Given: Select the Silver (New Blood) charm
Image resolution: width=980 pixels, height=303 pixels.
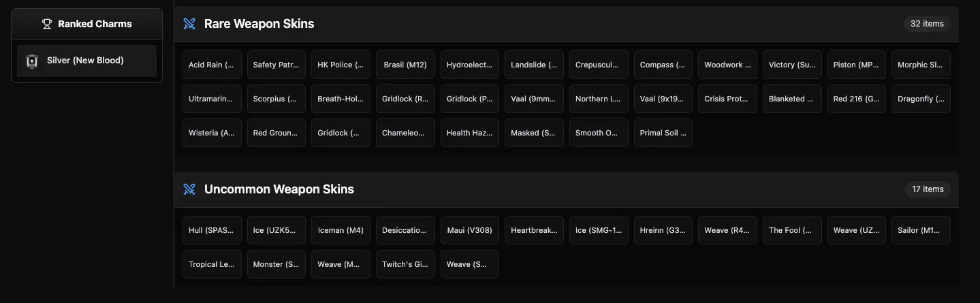Looking at the screenshot, I should tap(86, 61).
